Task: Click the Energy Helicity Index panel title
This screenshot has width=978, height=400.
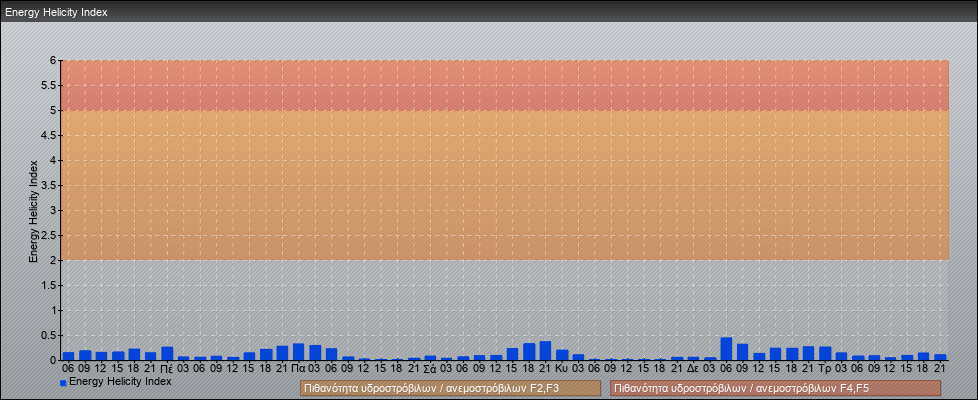Action: pos(56,12)
